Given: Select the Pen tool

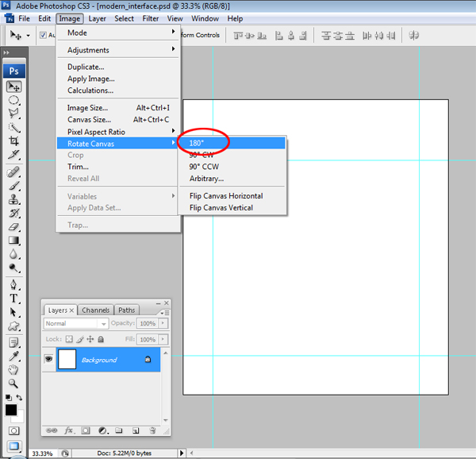Looking at the screenshot, I should point(13,284).
